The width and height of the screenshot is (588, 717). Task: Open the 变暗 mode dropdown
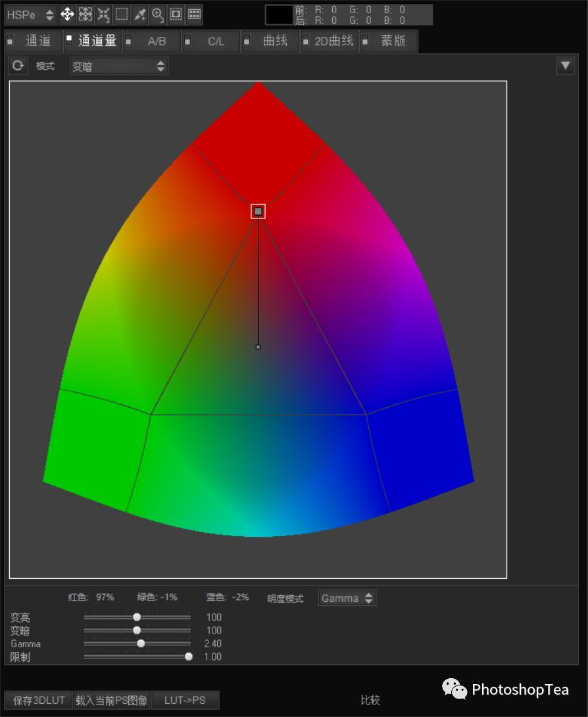point(118,65)
